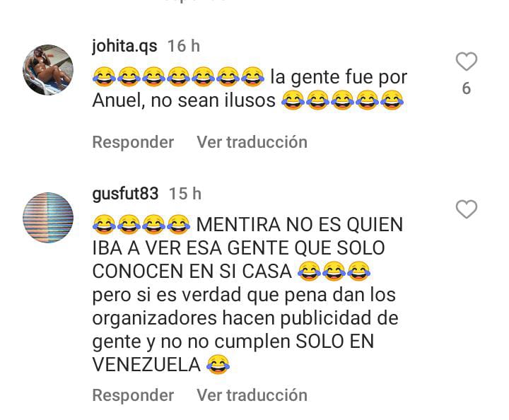The image size is (509, 420).
Task: Tap the first laughing emoji in johita.qs comment
Action: pos(104,76)
